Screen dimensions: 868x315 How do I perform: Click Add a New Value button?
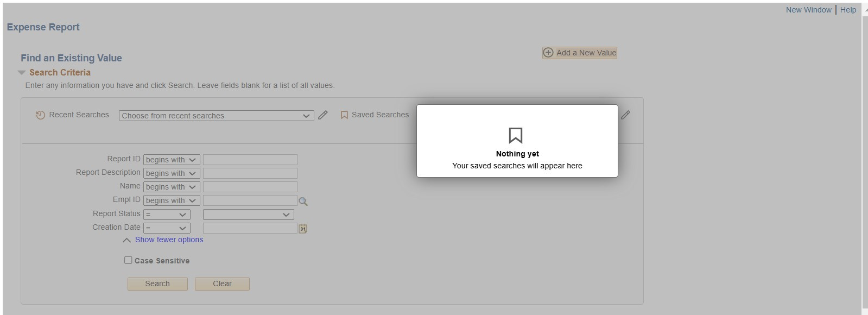tap(580, 53)
